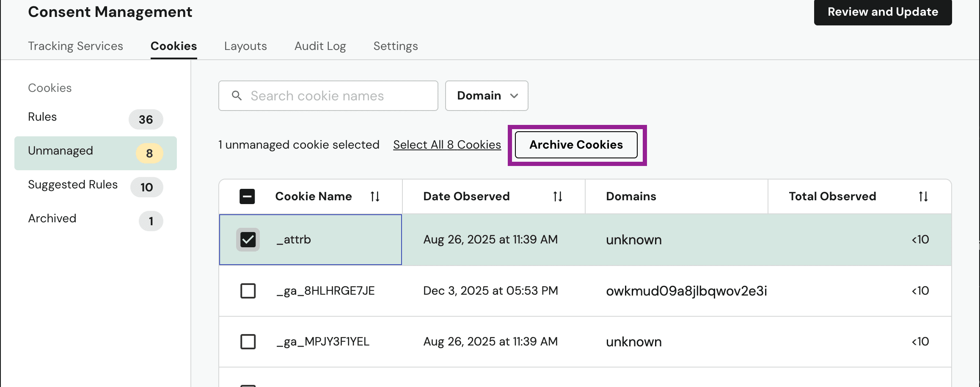Open the Audit Log tab
The image size is (980, 387).
pos(320,46)
